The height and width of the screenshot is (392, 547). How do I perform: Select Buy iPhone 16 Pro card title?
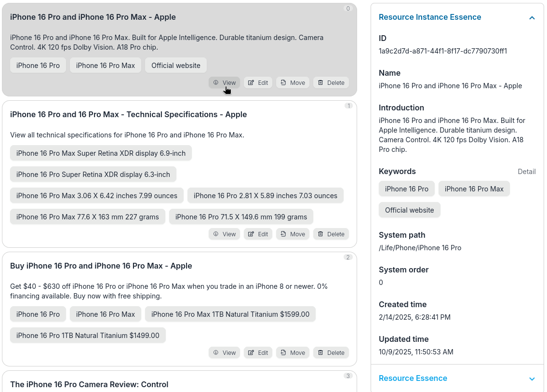pyautogui.click(x=101, y=266)
